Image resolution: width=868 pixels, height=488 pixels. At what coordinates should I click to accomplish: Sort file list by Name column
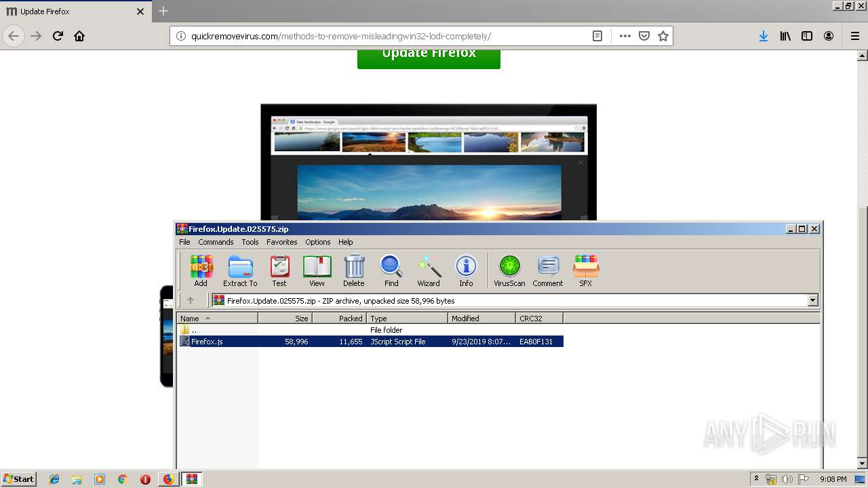click(218, 318)
